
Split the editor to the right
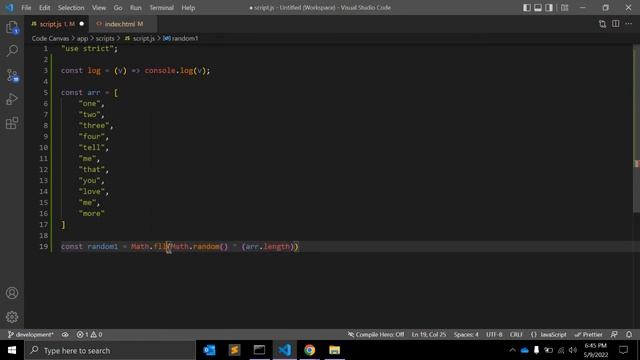616,24
